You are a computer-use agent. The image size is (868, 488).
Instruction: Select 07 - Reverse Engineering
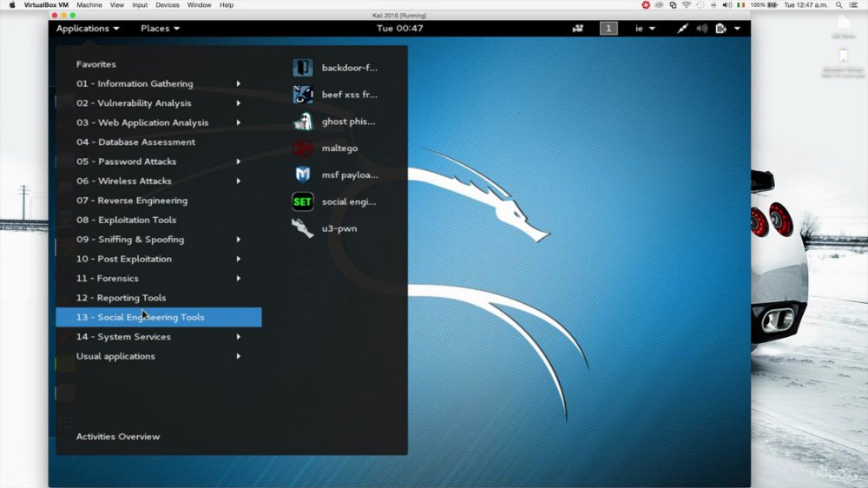[x=159, y=201]
